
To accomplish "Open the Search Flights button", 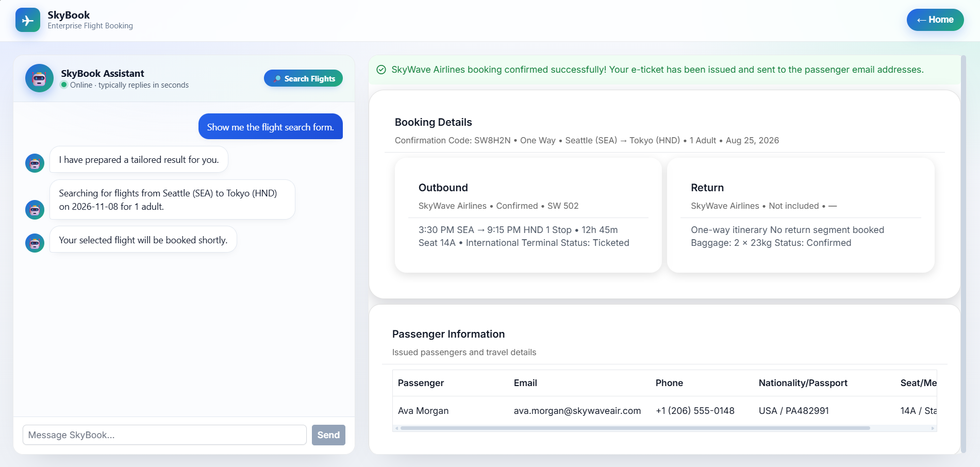I will (x=303, y=78).
